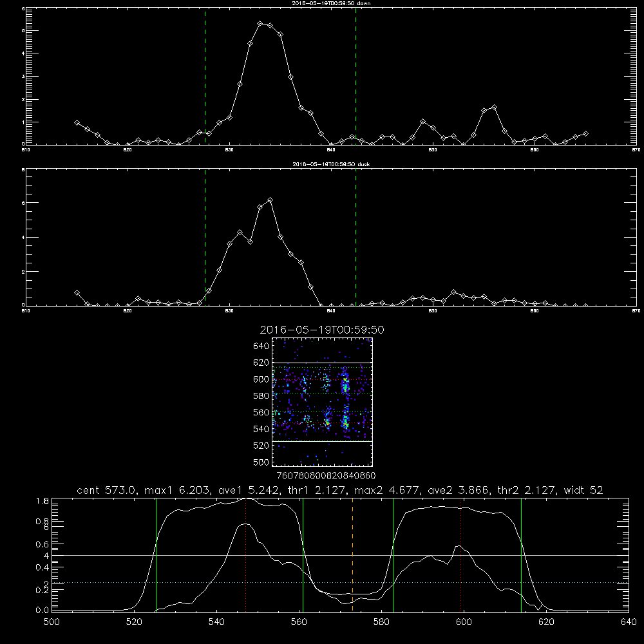This screenshot has height=644, width=644.
Task: Click the highest diamond data point in dawn plot
Action: pos(260,23)
